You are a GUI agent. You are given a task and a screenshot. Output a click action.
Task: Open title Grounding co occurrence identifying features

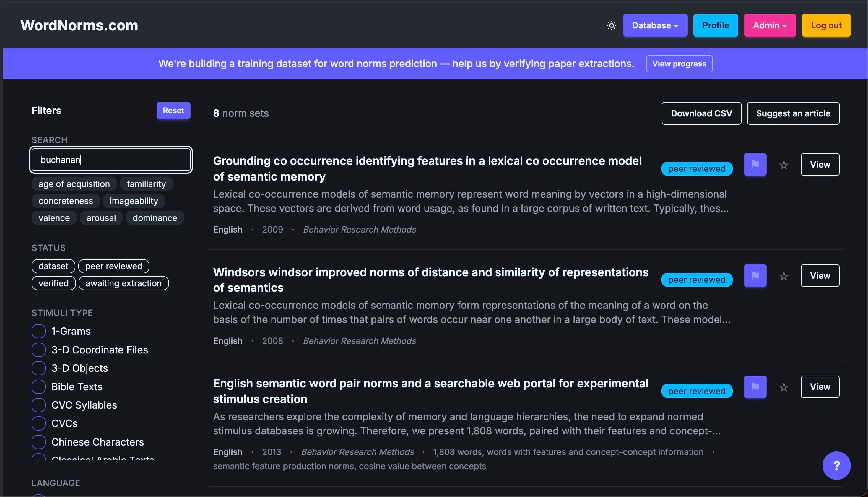click(427, 169)
